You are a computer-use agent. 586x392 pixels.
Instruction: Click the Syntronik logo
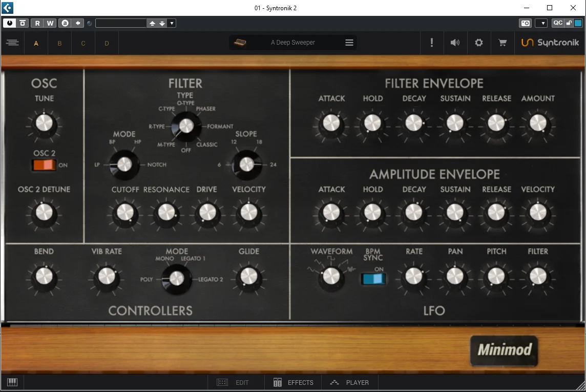tap(550, 43)
